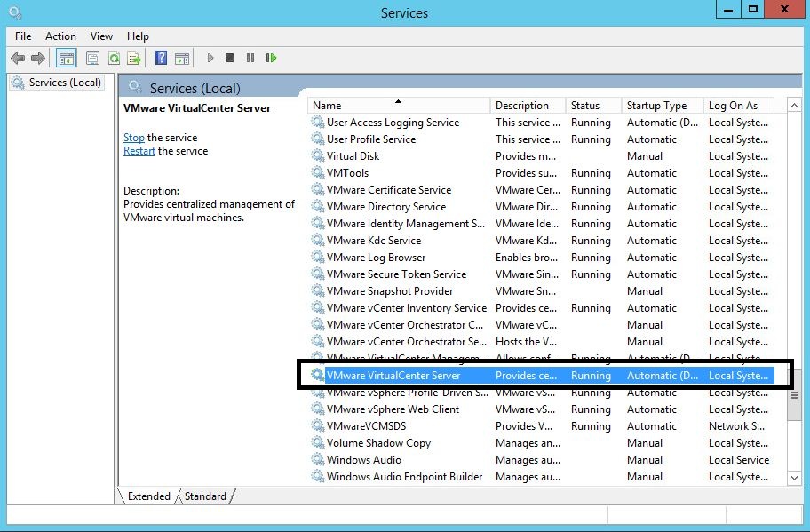The height and width of the screenshot is (532, 810).
Task: Click the scrollbar down arrow in services list
Action: [794, 478]
